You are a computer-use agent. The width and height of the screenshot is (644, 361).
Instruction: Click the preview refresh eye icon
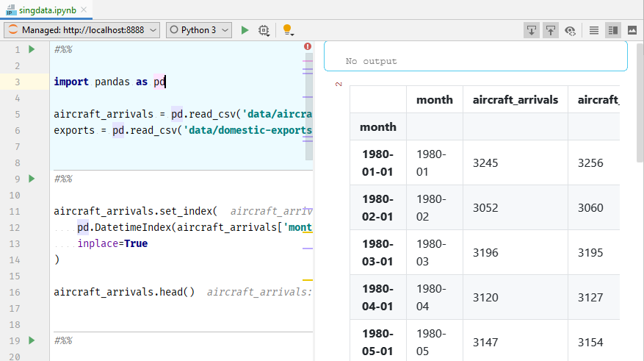coord(570,30)
